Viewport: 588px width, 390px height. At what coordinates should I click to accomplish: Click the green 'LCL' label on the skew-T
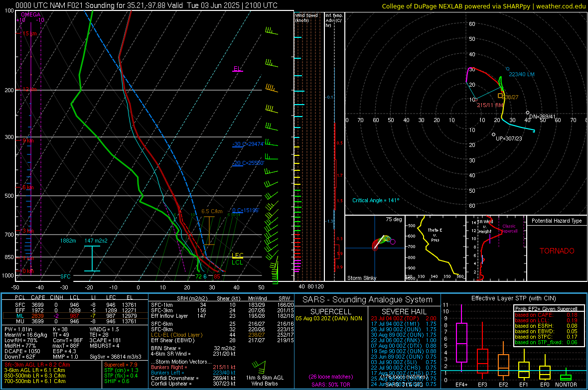click(x=237, y=262)
